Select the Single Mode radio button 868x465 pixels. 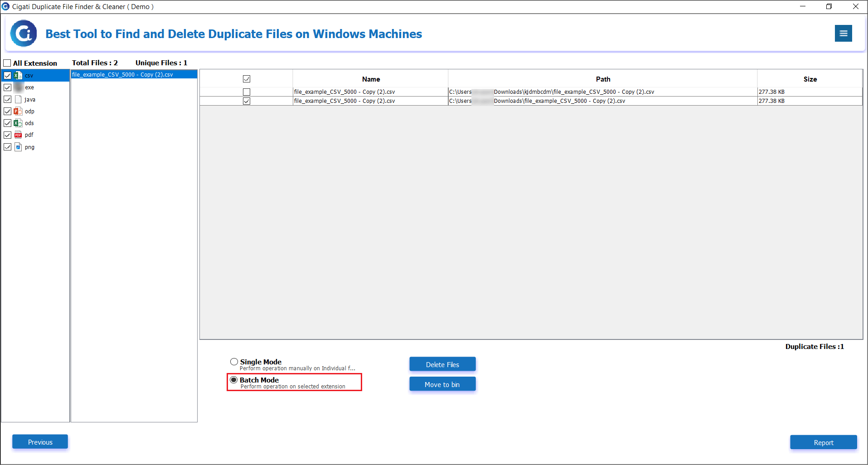pos(234,362)
